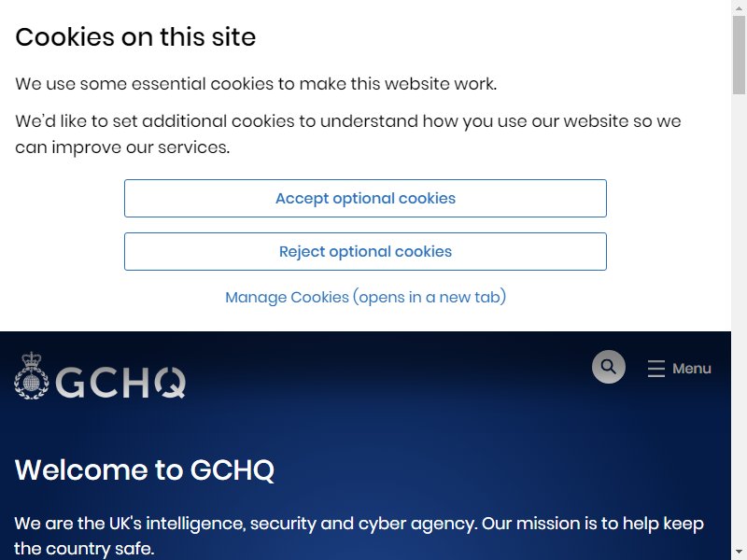Click the additional cookies paragraph

click(347, 133)
